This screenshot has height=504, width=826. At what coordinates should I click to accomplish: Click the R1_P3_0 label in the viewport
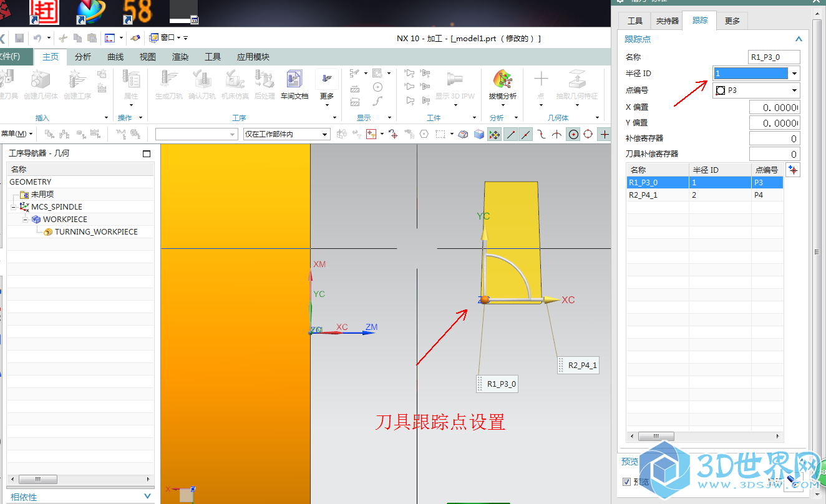[x=497, y=384]
